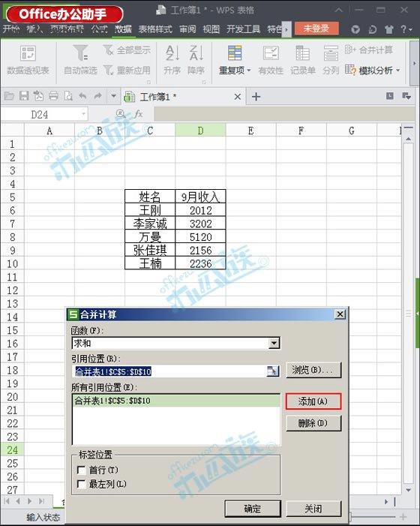This screenshot has height=526, width=420.
Task: Open the 视图 ribbon tab
Action: click(211, 29)
